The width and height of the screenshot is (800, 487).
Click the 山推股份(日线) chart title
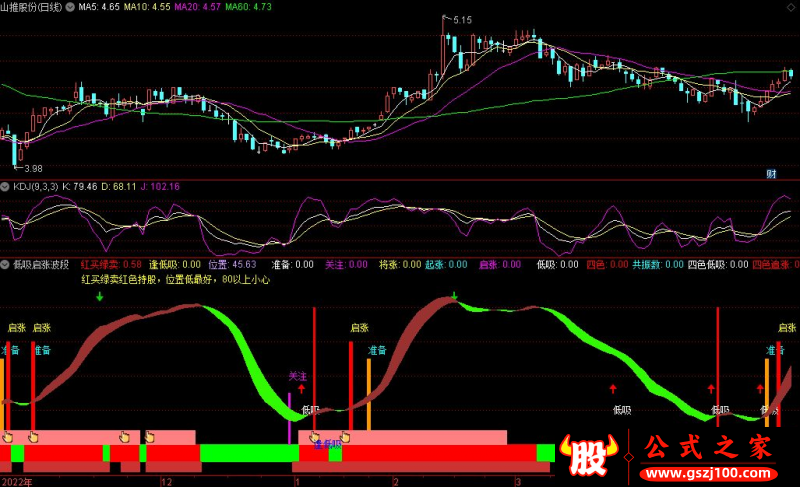(x=31, y=7)
